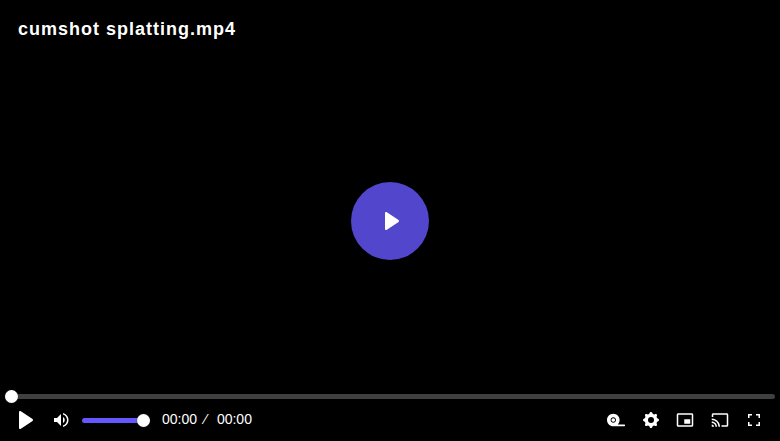Enter fullscreen using the corner brackets icon
780x441 pixels.
point(754,420)
